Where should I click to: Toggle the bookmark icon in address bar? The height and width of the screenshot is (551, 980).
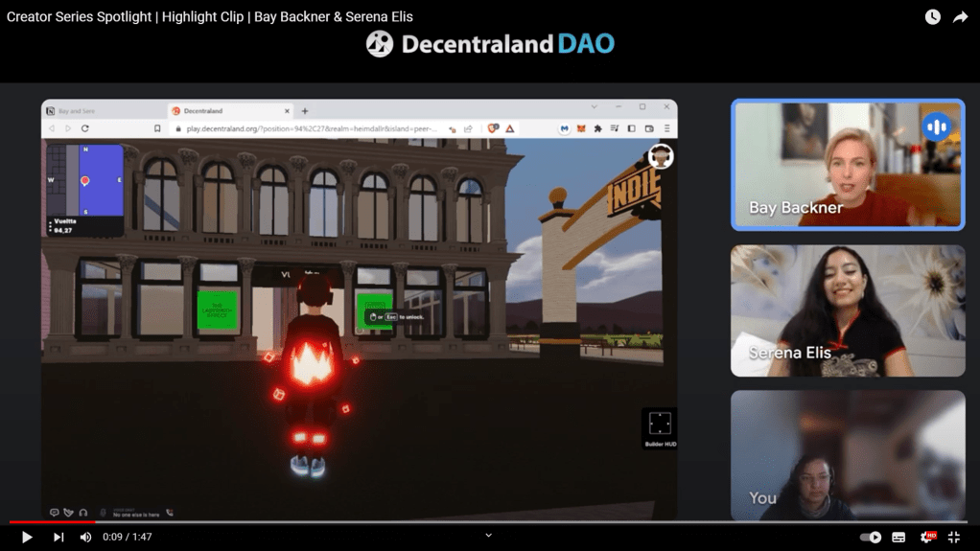coord(157,128)
